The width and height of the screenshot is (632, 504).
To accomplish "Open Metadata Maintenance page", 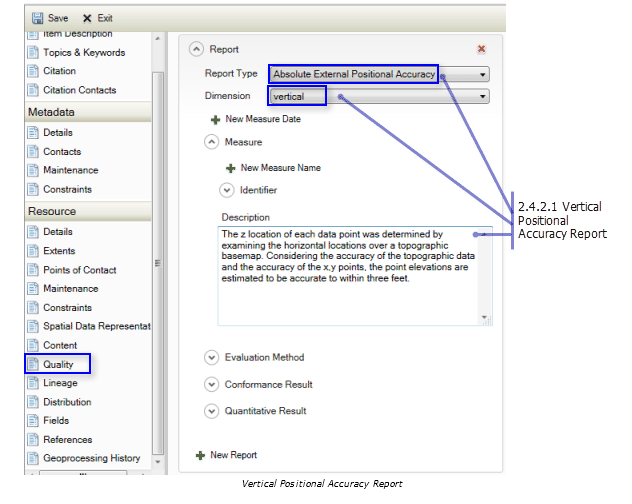I will [x=71, y=170].
